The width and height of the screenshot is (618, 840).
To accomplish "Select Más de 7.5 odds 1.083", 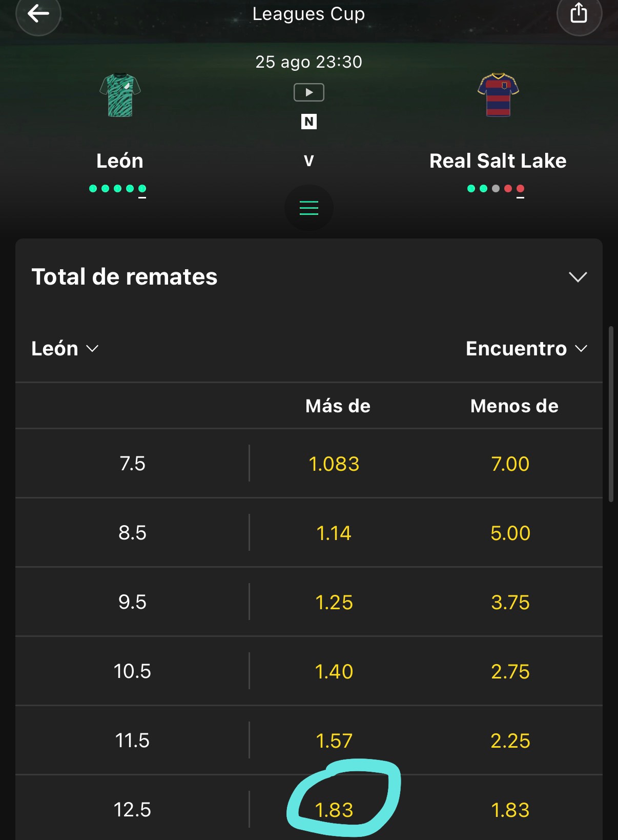I will 334,464.
